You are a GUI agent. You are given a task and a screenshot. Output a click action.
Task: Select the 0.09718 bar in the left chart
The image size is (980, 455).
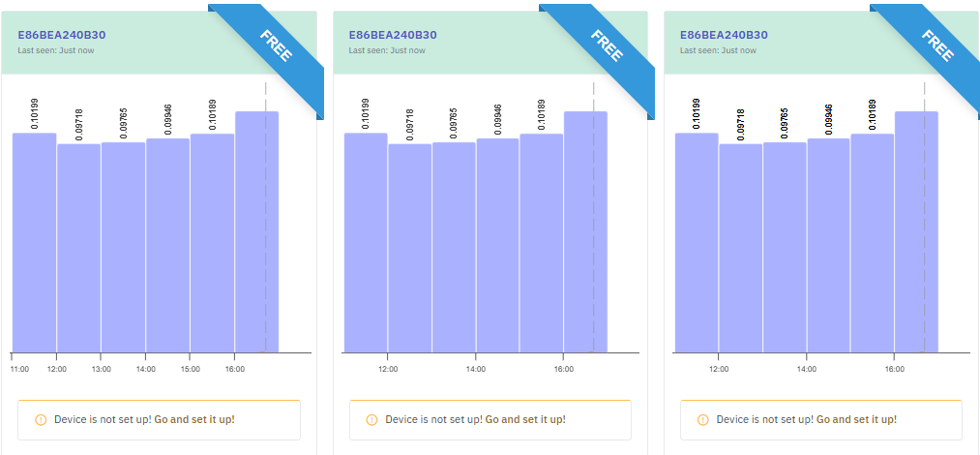[78, 247]
